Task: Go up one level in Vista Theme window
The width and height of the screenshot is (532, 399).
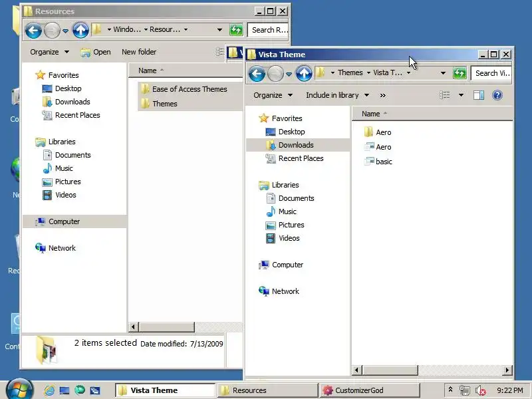Action: tap(304, 73)
